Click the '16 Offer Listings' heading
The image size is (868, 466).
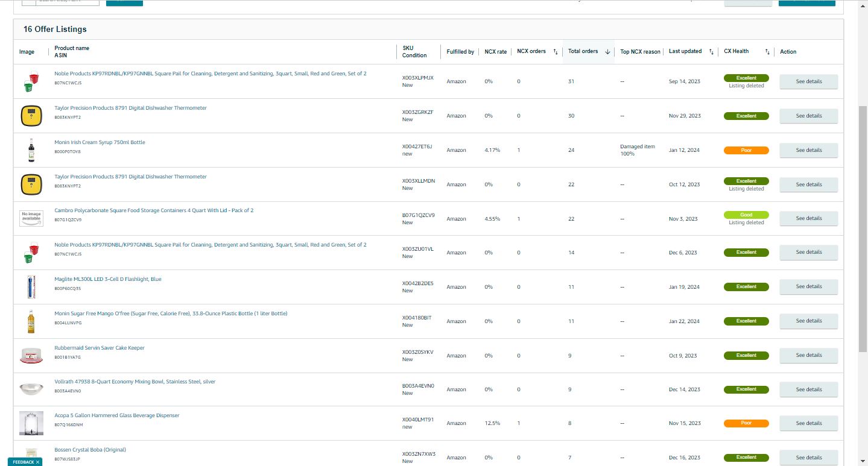(x=55, y=29)
